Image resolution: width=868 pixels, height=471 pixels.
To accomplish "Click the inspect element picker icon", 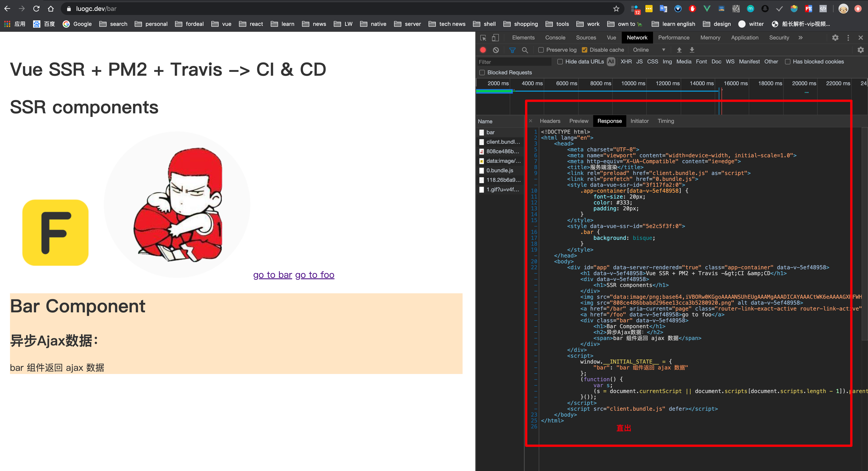I will tap(483, 38).
